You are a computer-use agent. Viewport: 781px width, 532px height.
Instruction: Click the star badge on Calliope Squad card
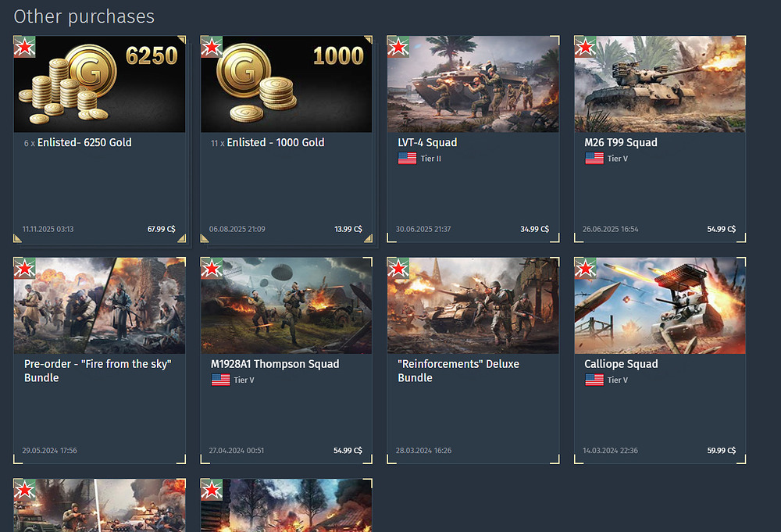[585, 269]
